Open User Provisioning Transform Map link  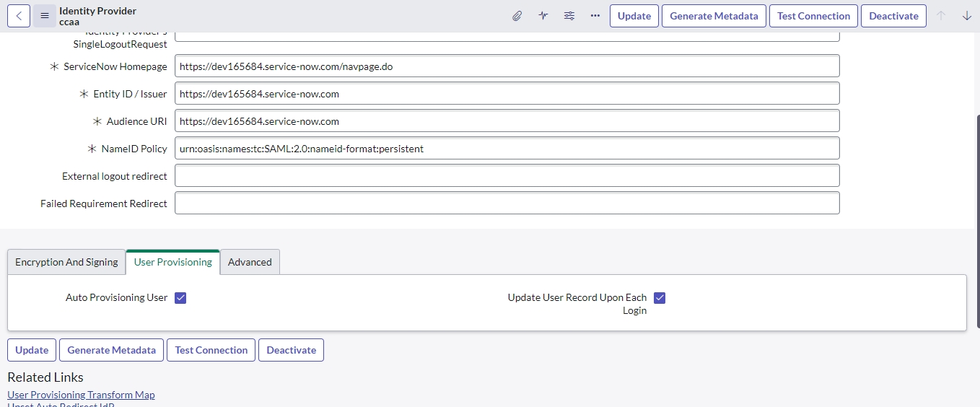click(x=81, y=395)
